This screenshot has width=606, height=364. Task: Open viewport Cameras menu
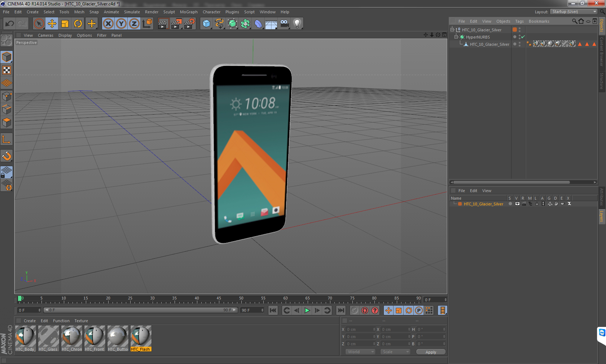pos(45,35)
